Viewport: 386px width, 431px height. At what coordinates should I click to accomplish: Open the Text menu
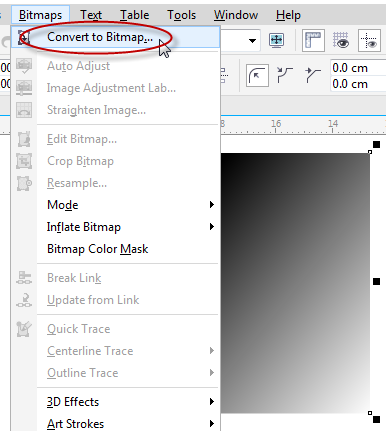coord(91,15)
